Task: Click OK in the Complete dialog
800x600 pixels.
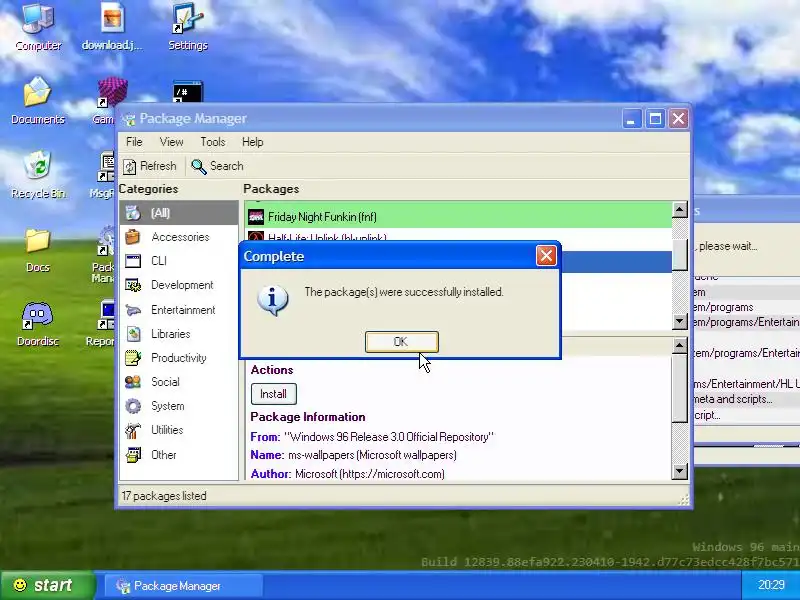Action: [x=402, y=341]
